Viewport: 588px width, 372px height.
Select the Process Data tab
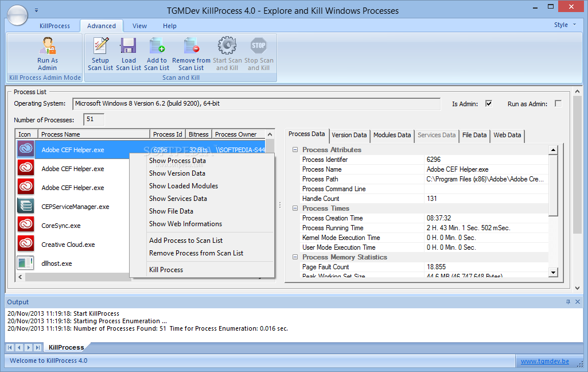[x=307, y=134]
